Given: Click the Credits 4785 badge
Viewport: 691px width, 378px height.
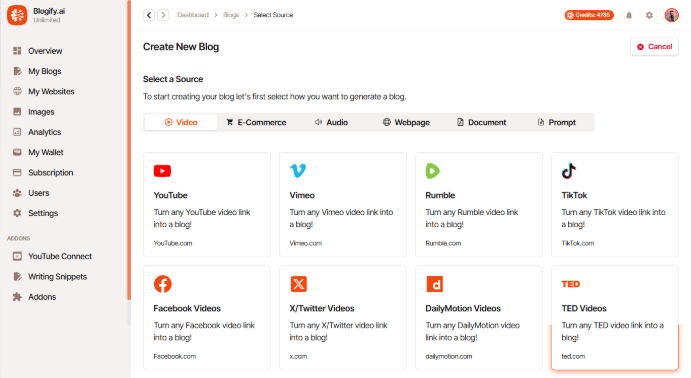Looking at the screenshot, I should tap(589, 15).
